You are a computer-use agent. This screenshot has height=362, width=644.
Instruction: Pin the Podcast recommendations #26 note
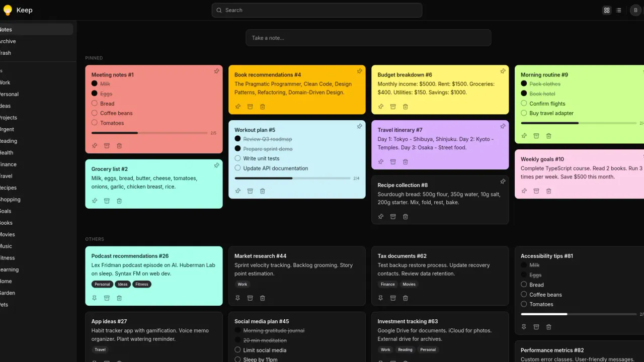pyautogui.click(x=95, y=298)
